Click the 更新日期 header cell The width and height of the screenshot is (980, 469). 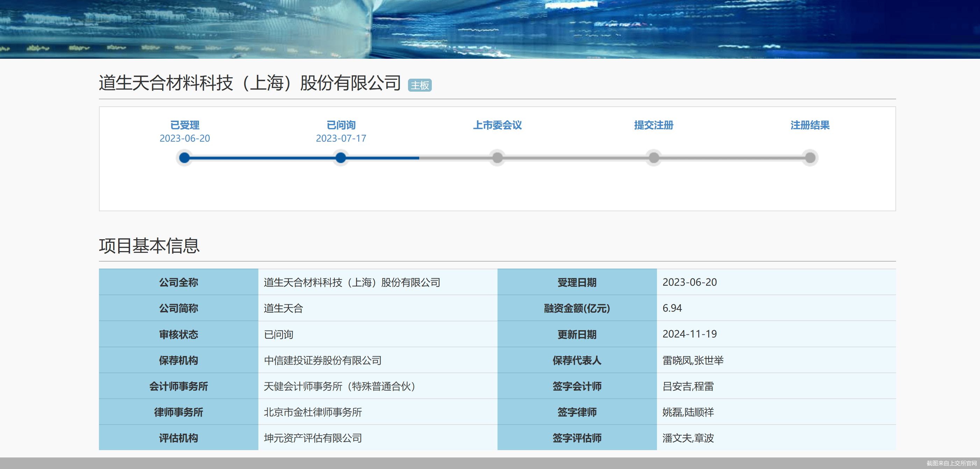[x=577, y=334]
